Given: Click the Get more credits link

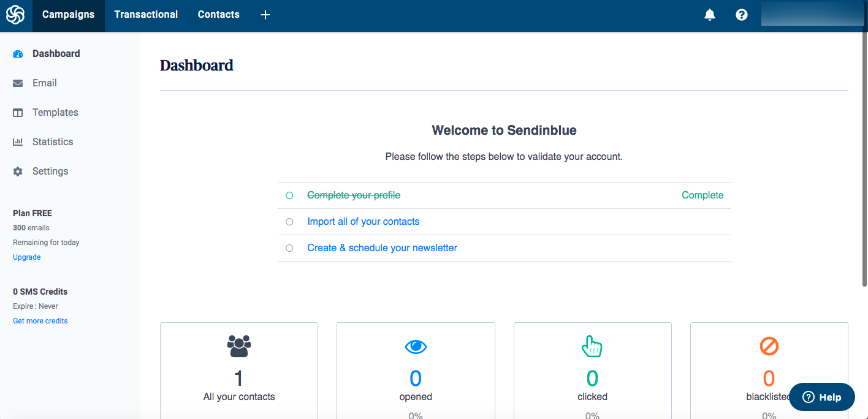Looking at the screenshot, I should [40, 321].
